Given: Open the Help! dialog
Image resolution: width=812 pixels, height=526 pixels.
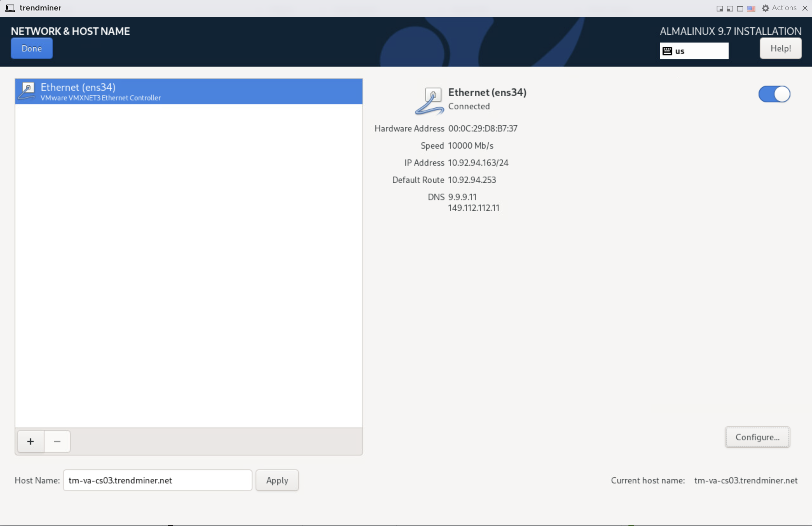Looking at the screenshot, I should click(x=781, y=48).
